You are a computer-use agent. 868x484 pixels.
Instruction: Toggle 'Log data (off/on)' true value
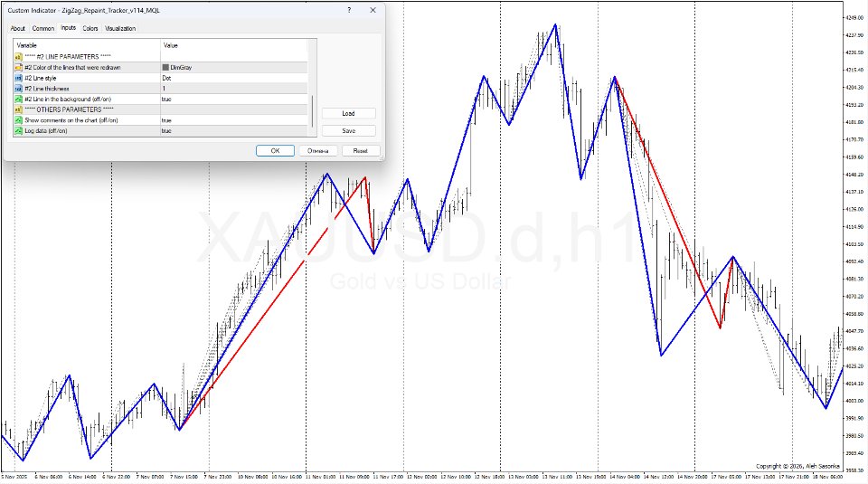[x=166, y=130]
